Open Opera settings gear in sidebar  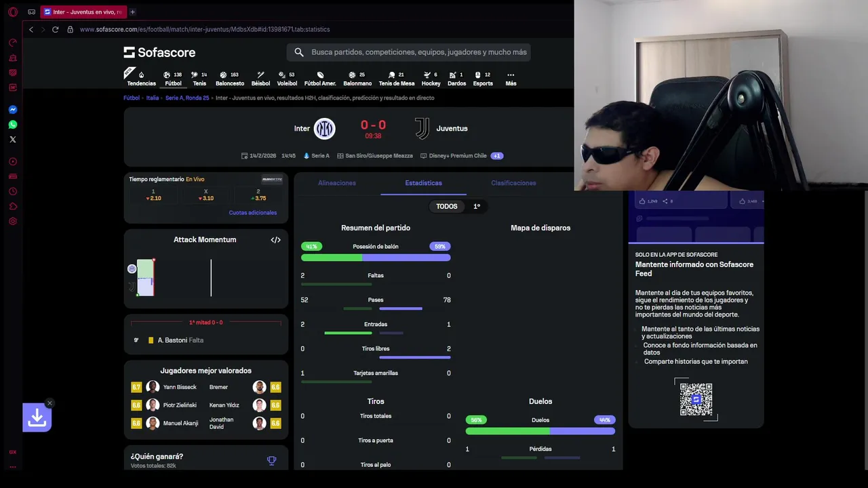[x=12, y=221]
